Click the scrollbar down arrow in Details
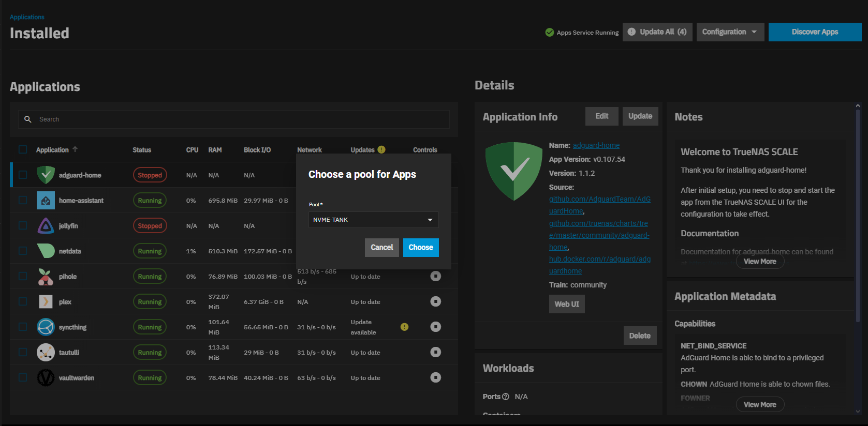Image resolution: width=868 pixels, height=426 pixels. click(858, 412)
